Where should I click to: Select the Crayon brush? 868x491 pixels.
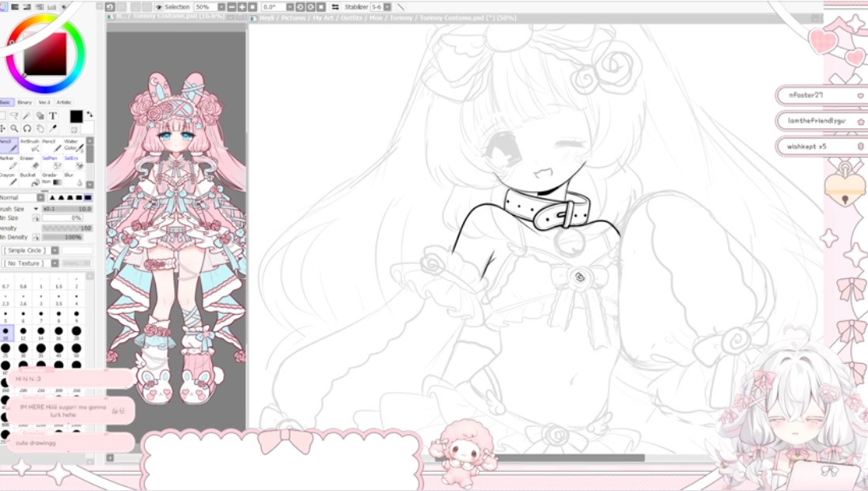[9, 179]
